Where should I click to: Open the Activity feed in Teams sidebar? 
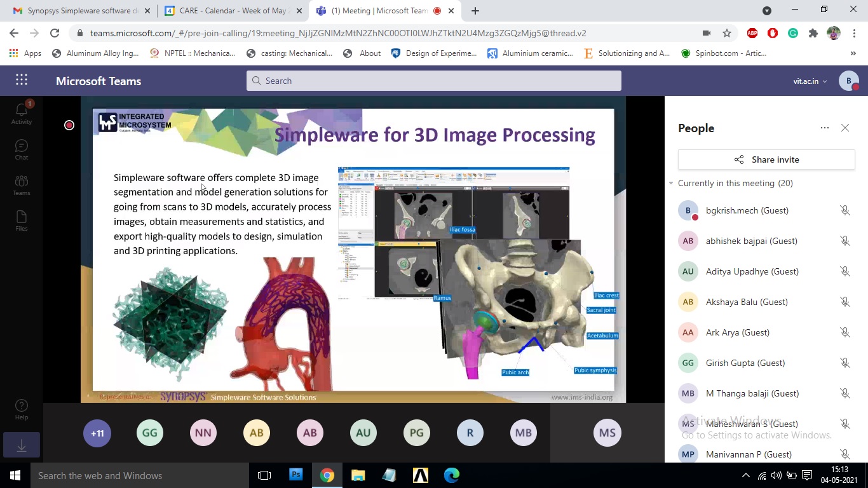point(21,110)
